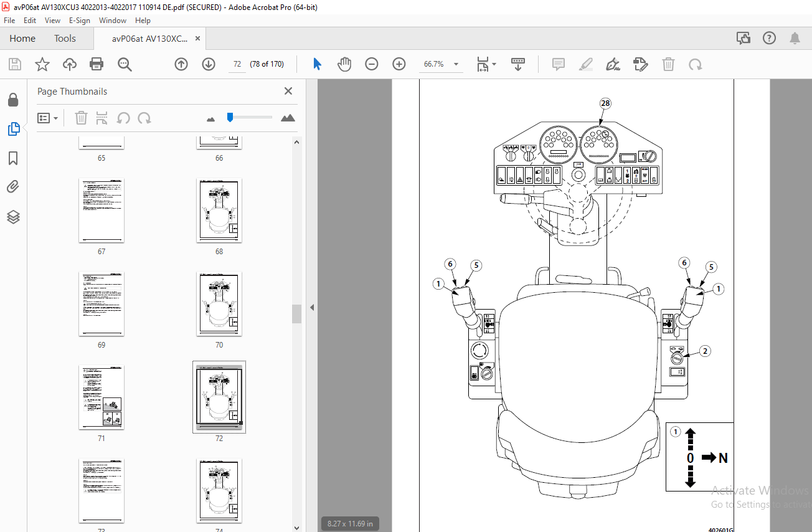This screenshot has width=812, height=532.
Task: Select the avP06at AV130XC document tab
Action: click(x=149, y=39)
